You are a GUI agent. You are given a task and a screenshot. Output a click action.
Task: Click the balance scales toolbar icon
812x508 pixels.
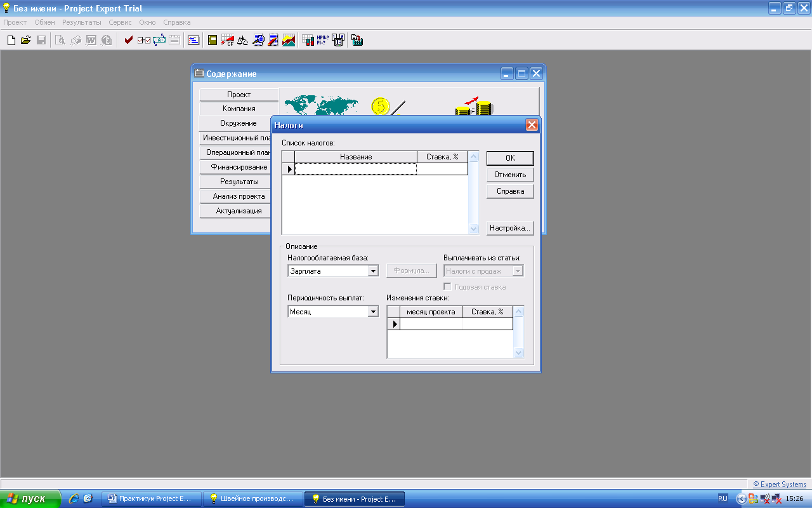[x=242, y=40]
